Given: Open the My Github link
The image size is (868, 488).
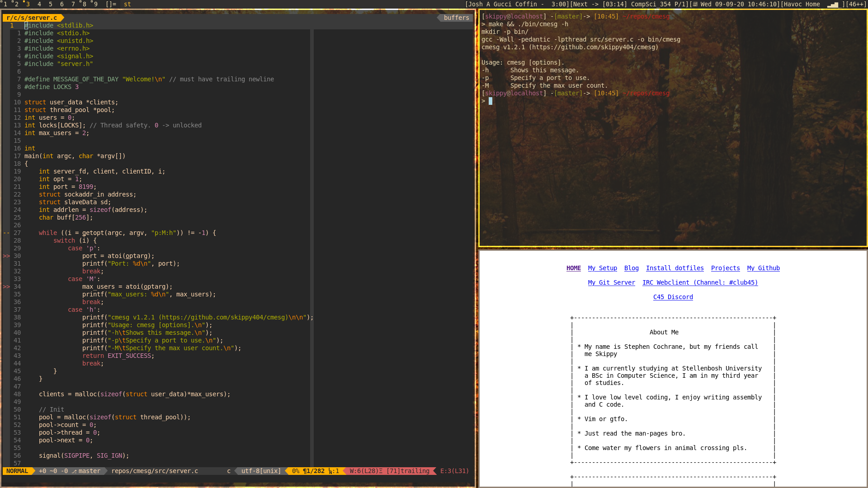Looking at the screenshot, I should tap(763, 268).
